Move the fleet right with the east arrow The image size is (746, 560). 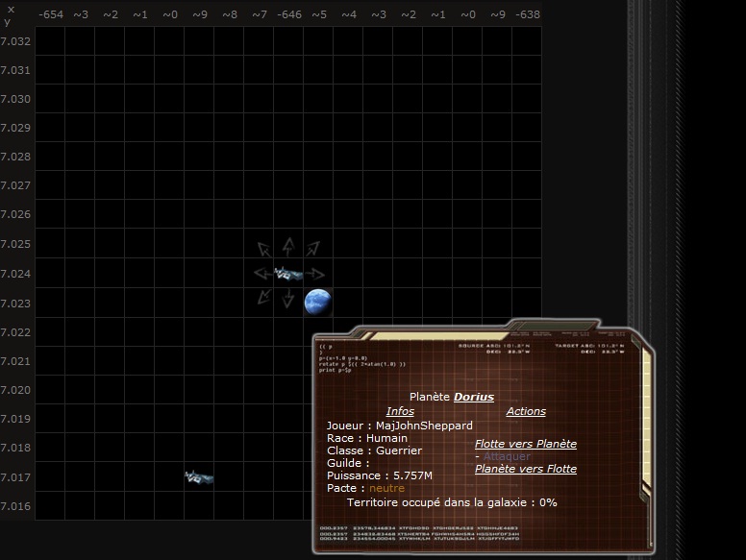coord(314,274)
